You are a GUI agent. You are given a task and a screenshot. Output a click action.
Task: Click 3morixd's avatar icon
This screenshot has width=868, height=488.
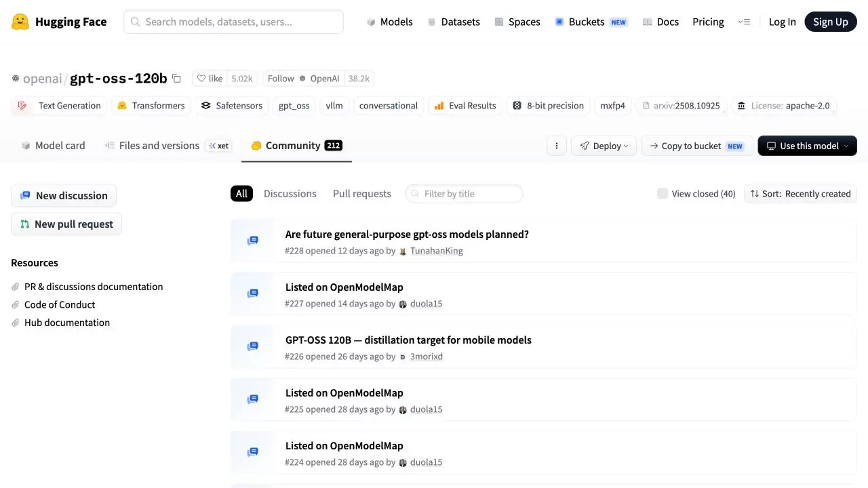(x=403, y=357)
